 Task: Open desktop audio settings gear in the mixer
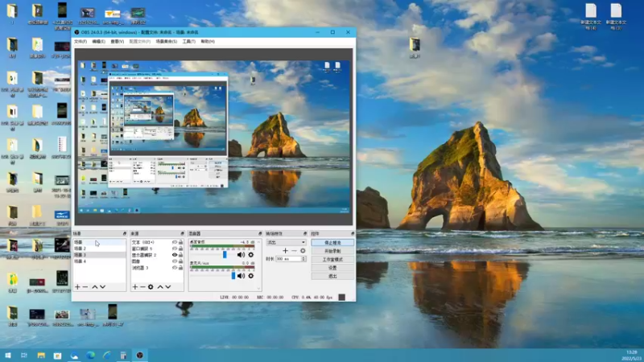251,255
